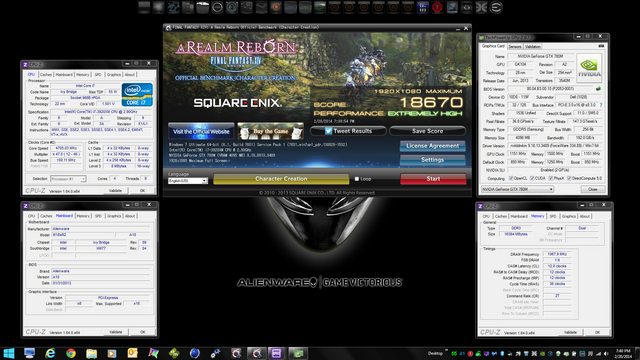640x360 pixels.
Task: Click the yellow Character Creation bar
Action: (x=281, y=179)
